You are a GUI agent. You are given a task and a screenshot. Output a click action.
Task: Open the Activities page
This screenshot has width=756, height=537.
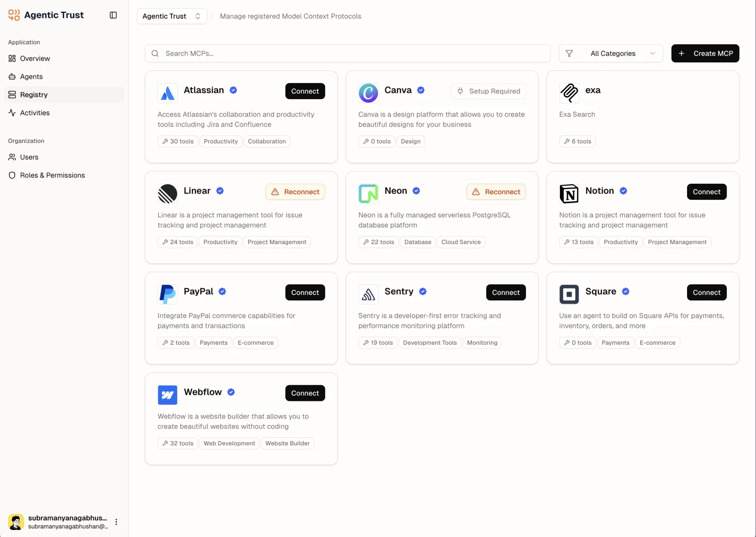pyautogui.click(x=64, y=113)
